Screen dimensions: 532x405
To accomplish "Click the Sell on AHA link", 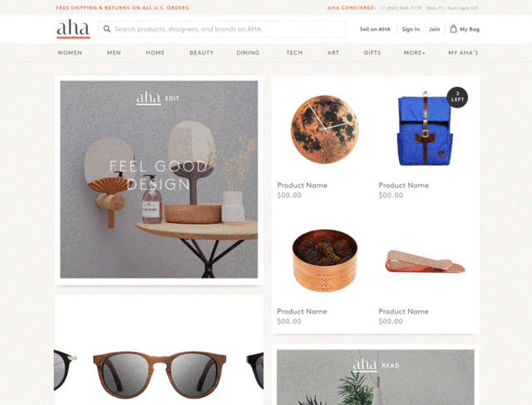I will tap(375, 29).
